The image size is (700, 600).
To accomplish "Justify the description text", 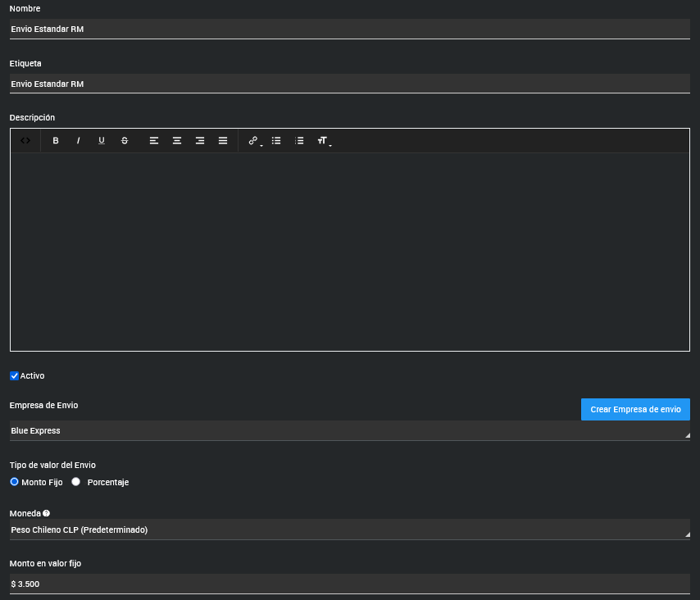I will click(x=223, y=140).
